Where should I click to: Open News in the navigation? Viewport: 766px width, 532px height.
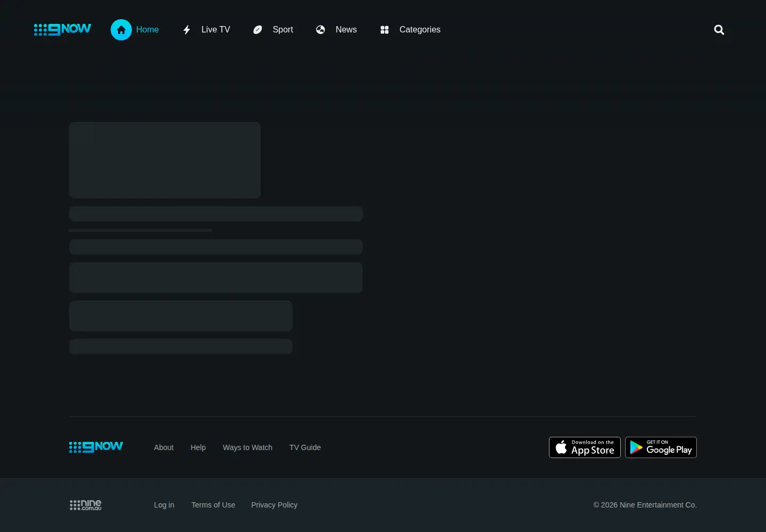point(346,30)
